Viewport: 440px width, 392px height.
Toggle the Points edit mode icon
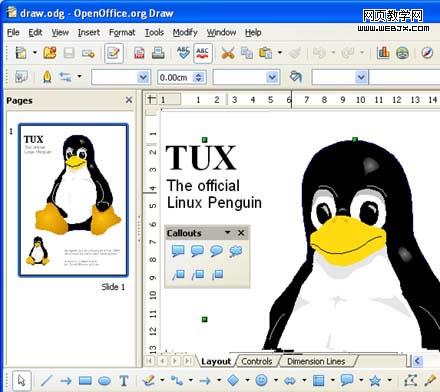(x=411, y=380)
